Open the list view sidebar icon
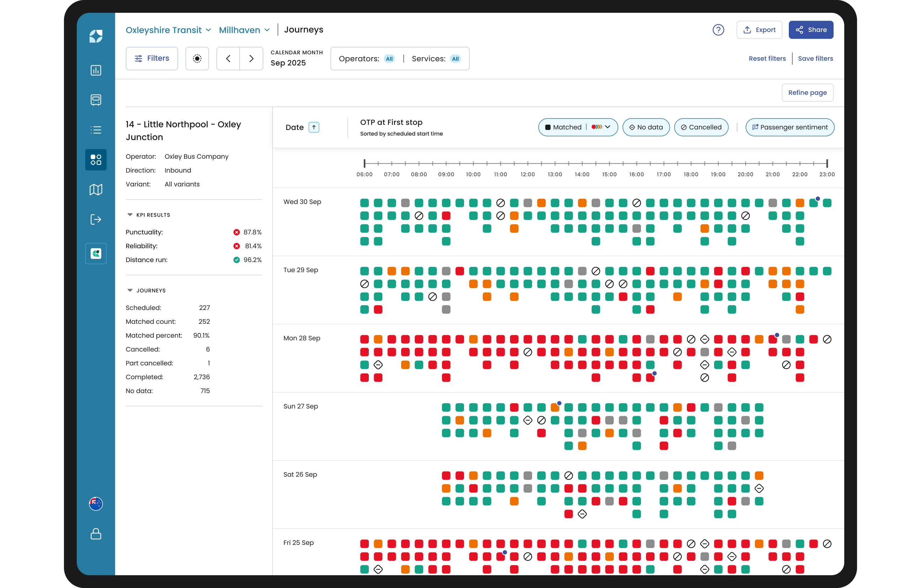Screen dimensions: 921x588 (x=96, y=130)
